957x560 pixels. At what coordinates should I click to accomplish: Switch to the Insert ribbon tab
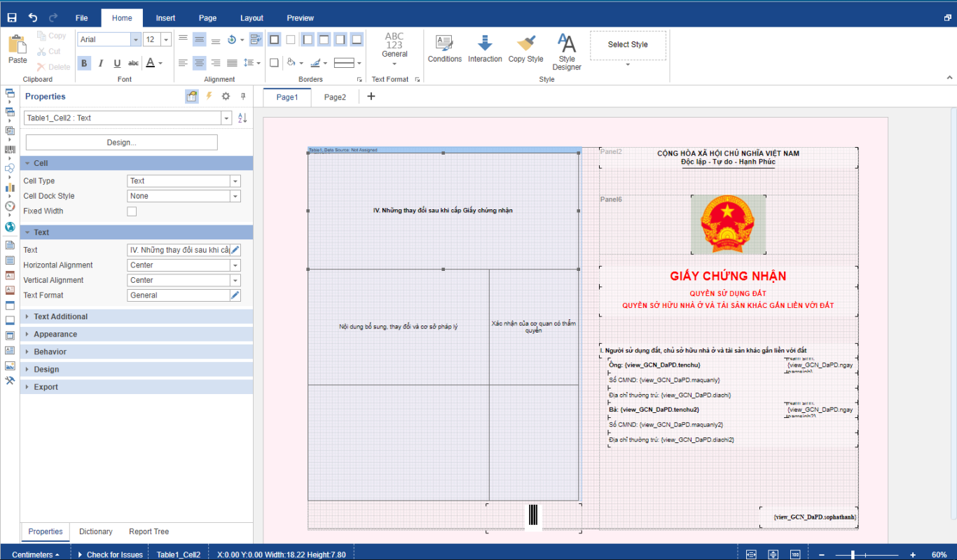[x=165, y=18]
